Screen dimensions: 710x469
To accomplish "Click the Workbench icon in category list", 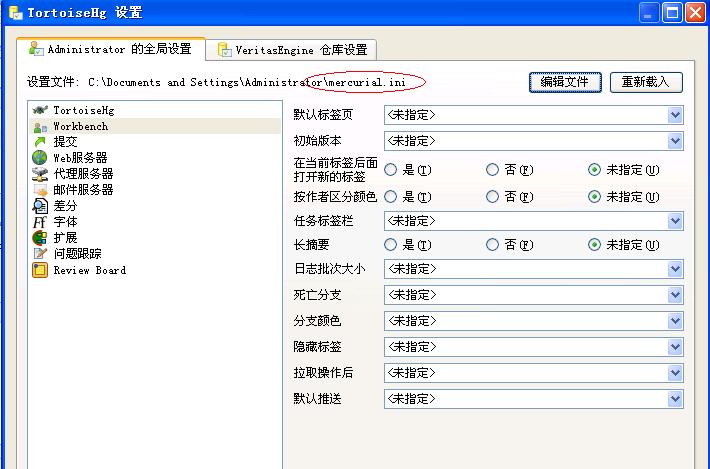I will [40, 127].
